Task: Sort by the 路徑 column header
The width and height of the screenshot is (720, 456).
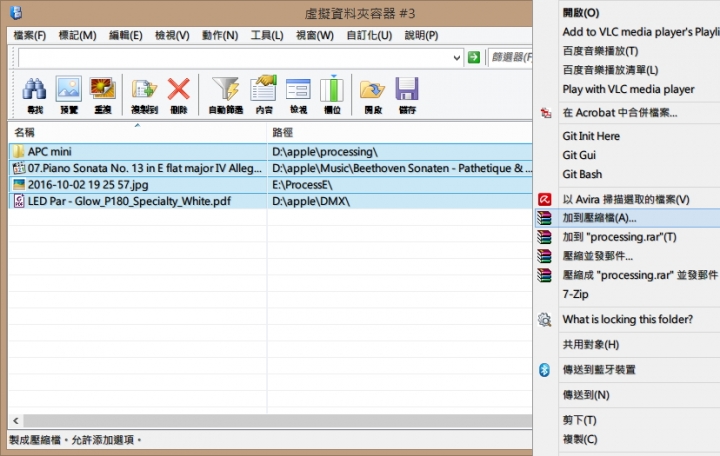Action: click(399, 133)
